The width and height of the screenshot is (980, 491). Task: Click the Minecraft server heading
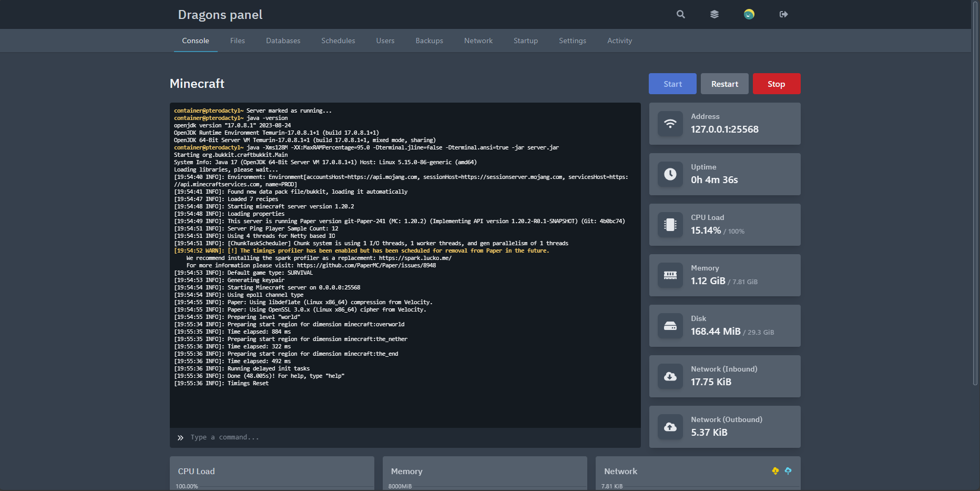click(x=197, y=84)
